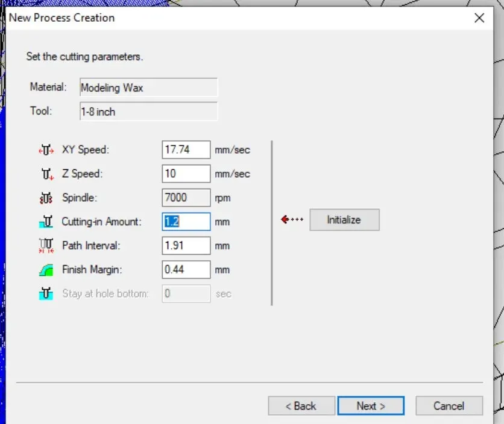The height and width of the screenshot is (424, 504).
Task: Click the Spindle 7000 rpm field
Action: click(x=186, y=198)
